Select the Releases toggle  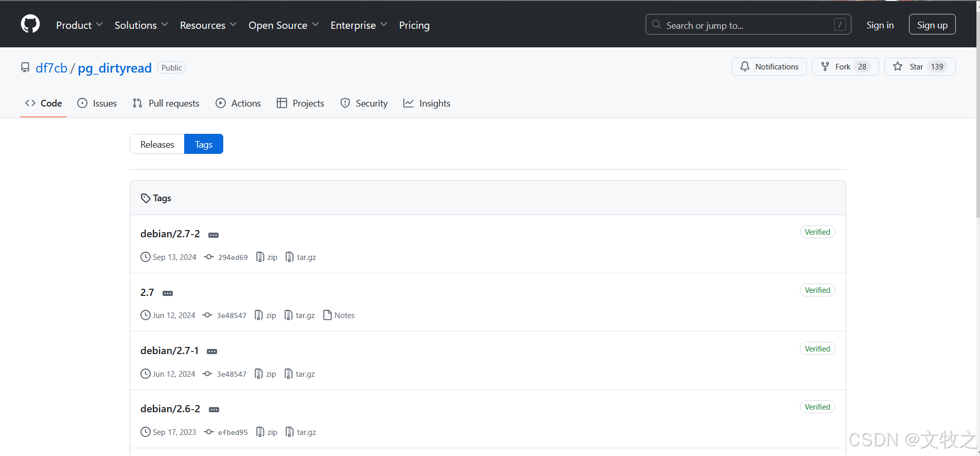[157, 144]
